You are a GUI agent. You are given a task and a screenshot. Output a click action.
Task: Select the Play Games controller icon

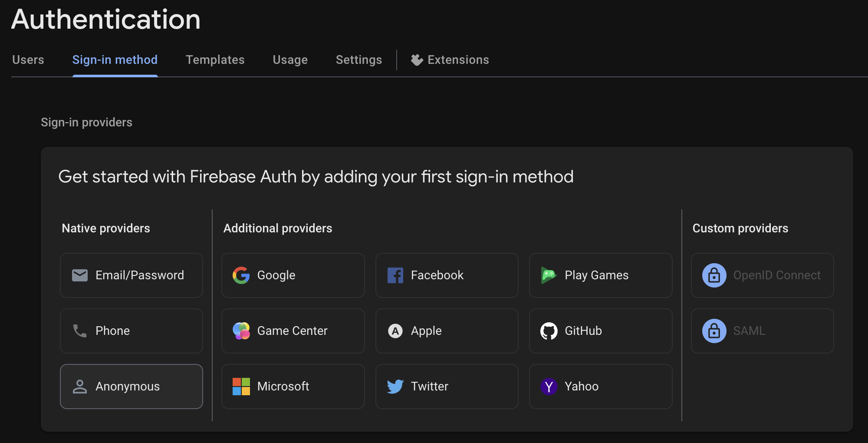[549, 275]
